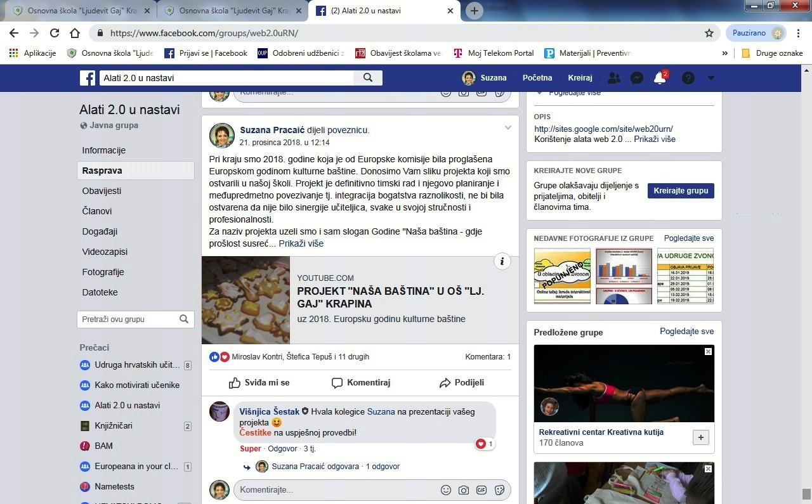Bookmark this page with the star icon

[x=709, y=33]
